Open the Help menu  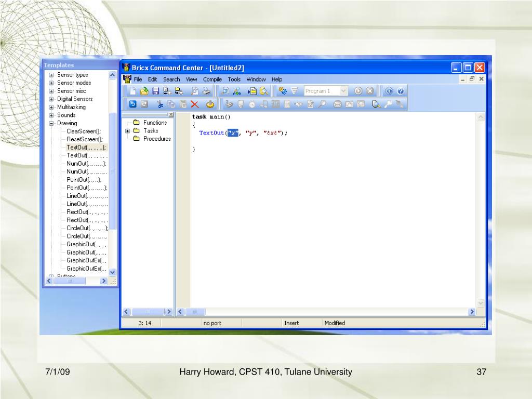(x=277, y=79)
